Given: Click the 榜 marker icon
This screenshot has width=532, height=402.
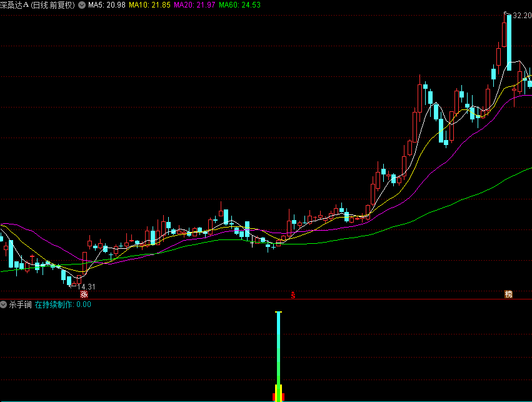Looking at the screenshot, I should [508, 294].
